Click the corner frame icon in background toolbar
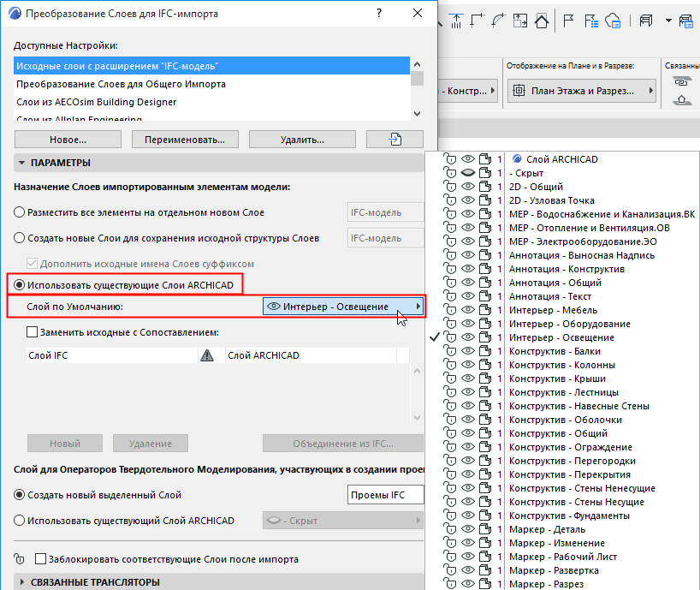 click(x=478, y=21)
